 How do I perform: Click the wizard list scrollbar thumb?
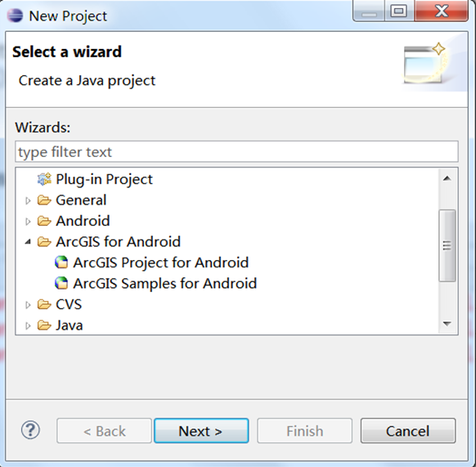(447, 245)
